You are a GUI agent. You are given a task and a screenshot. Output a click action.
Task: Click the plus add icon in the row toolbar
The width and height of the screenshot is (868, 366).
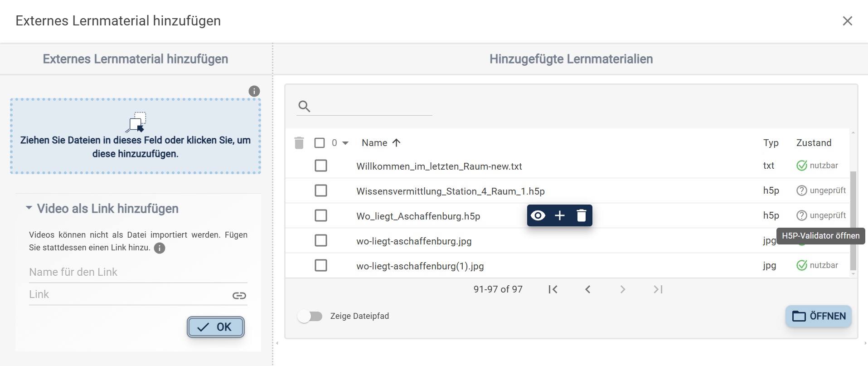point(560,215)
